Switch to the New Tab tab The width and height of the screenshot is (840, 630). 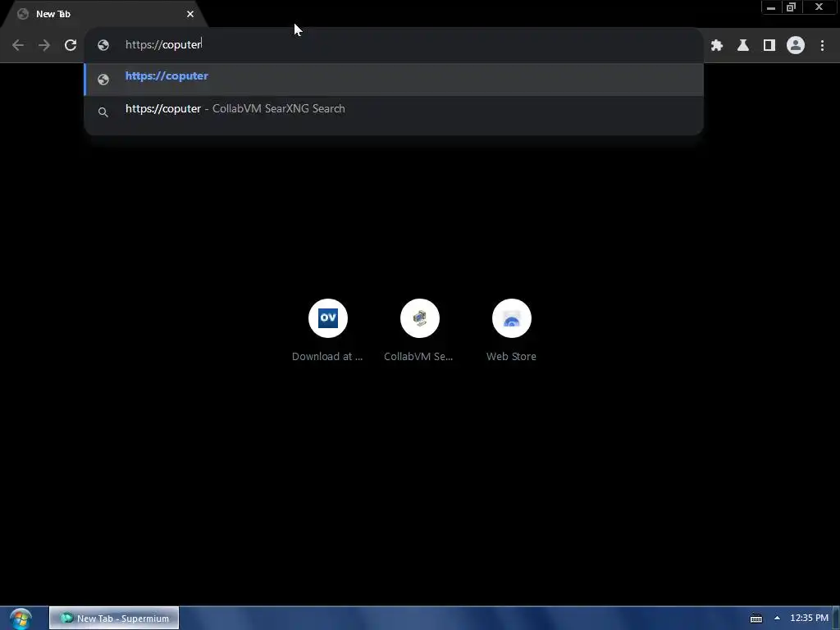104,14
